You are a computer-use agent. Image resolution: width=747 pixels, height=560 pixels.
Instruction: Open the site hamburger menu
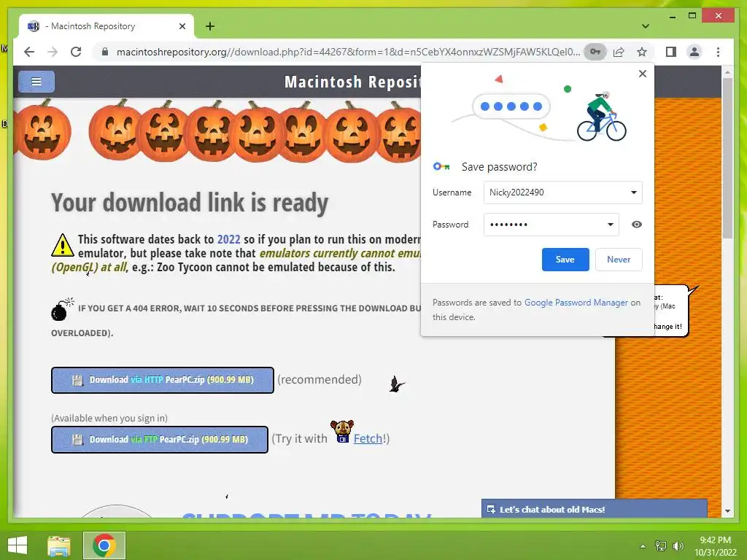click(36, 82)
